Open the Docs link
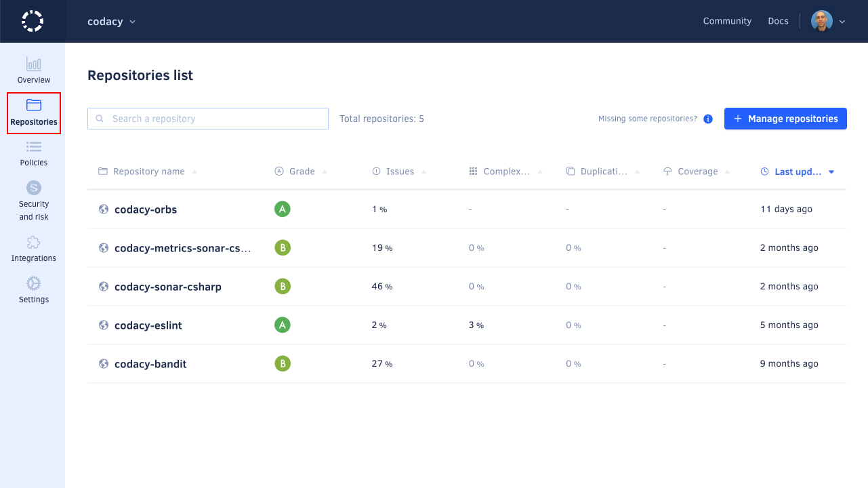Screen dimensions: 868x488 [x=778, y=21]
